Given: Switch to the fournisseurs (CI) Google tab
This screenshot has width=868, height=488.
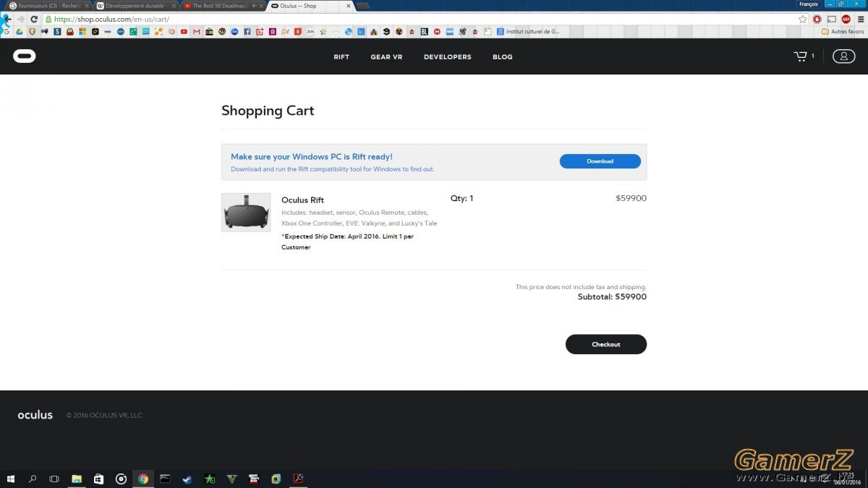Looking at the screenshot, I should pos(48,6).
